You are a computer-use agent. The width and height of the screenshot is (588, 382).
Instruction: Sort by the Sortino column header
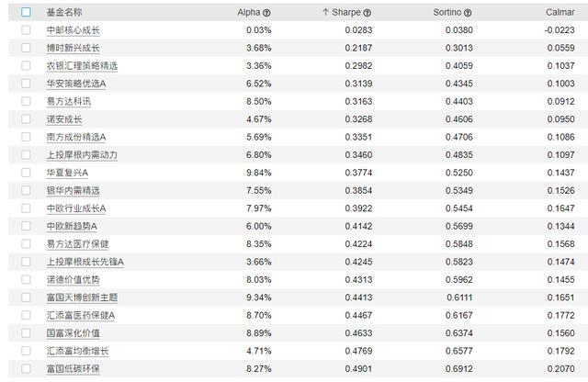click(x=447, y=13)
